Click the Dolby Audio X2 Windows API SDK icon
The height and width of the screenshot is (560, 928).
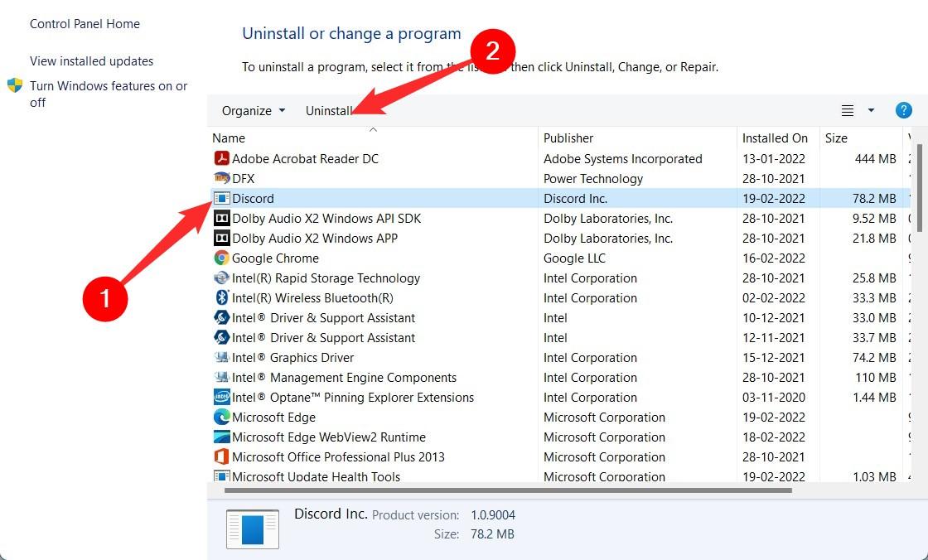pos(221,219)
